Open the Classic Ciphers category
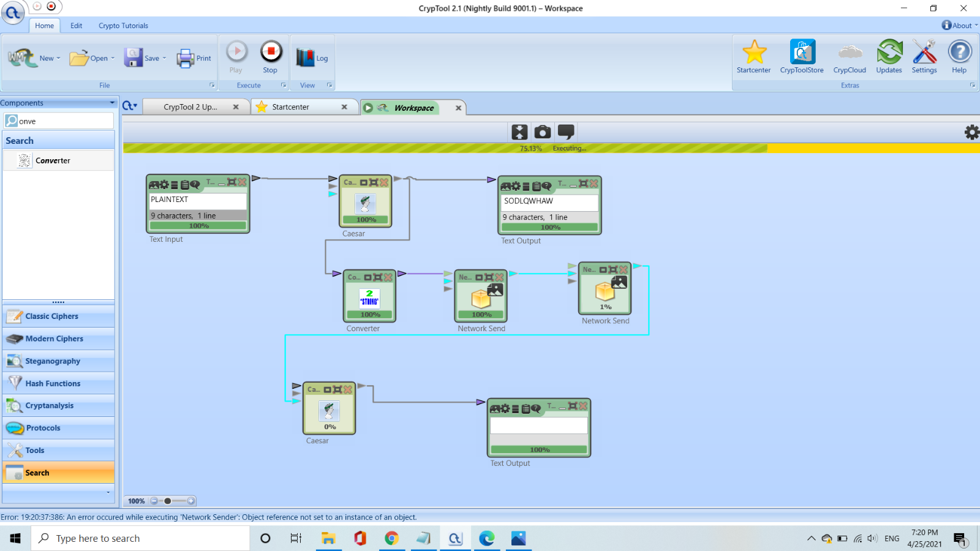The width and height of the screenshot is (980, 551). 59,317
